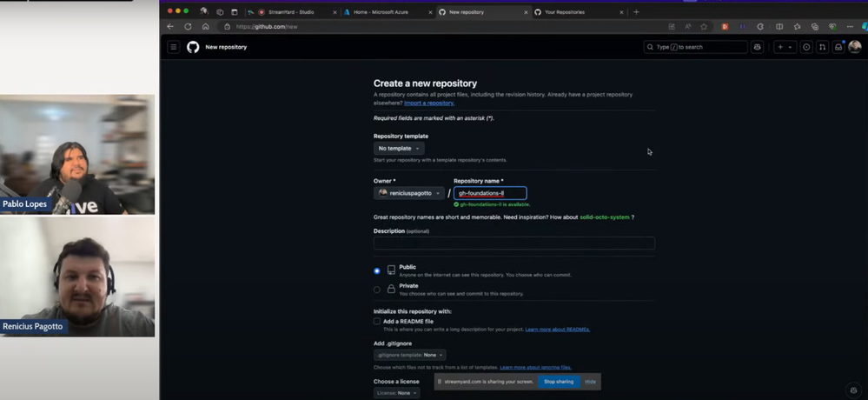Viewport: 868px width, 400px height.
Task: Close the Your Repositories tab
Action: [x=621, y=11]
